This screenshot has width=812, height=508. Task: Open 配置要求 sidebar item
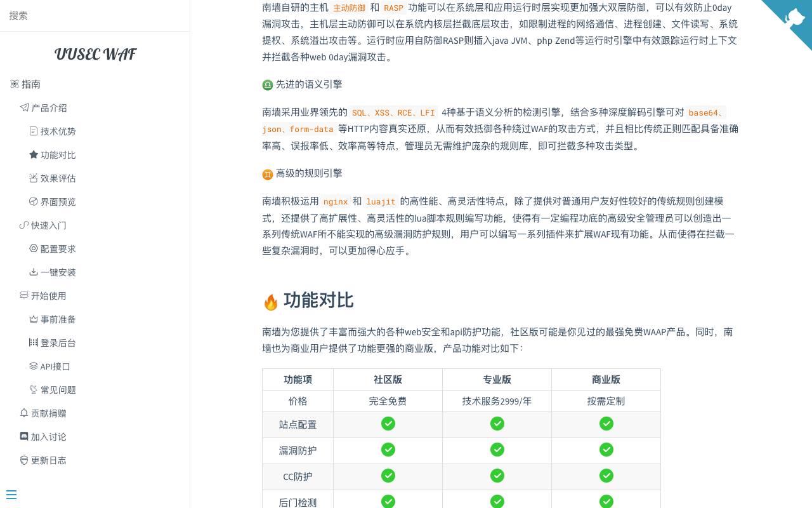[58, 248]
